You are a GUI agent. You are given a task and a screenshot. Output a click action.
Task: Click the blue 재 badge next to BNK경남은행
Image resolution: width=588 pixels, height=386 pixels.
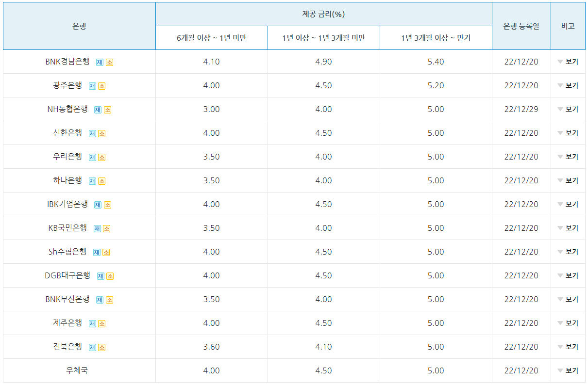click(100, 62)
